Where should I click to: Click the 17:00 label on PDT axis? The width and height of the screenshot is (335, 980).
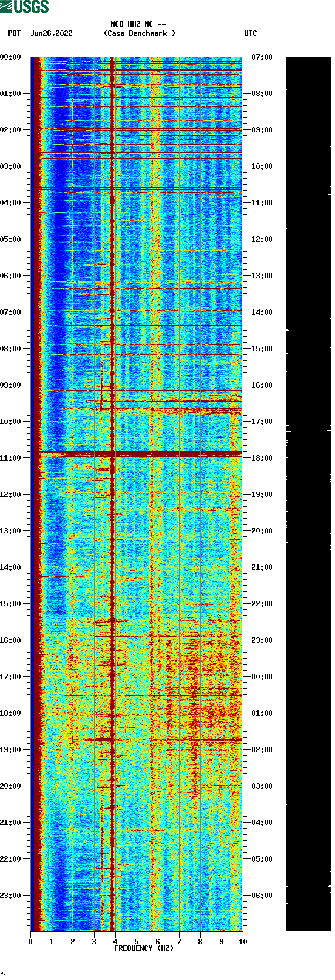pos(11,677)
